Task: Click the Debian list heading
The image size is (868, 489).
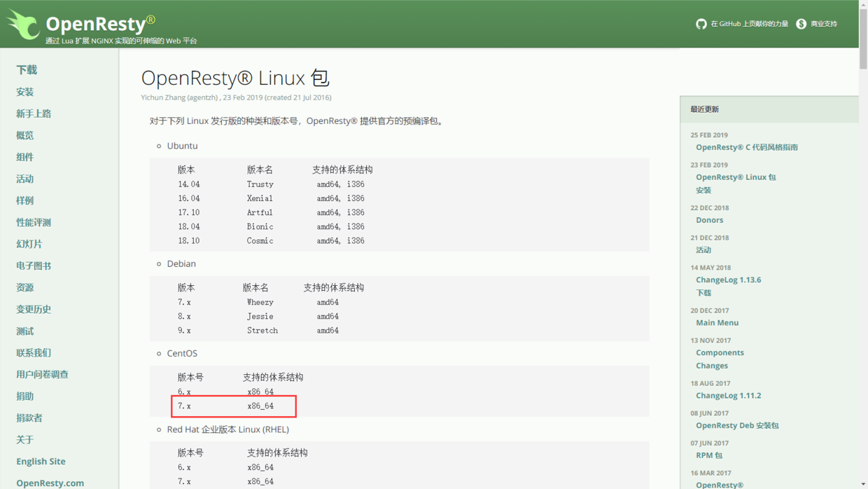Action: pos(181,263)
